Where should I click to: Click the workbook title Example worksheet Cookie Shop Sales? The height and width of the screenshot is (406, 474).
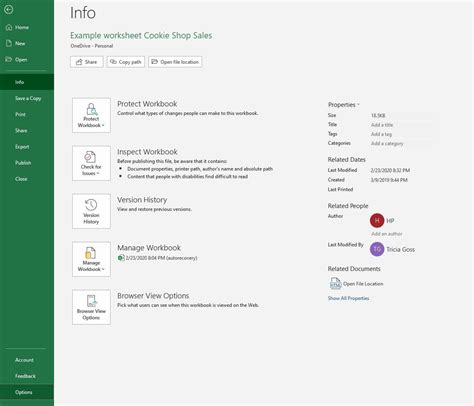point(141,35)
